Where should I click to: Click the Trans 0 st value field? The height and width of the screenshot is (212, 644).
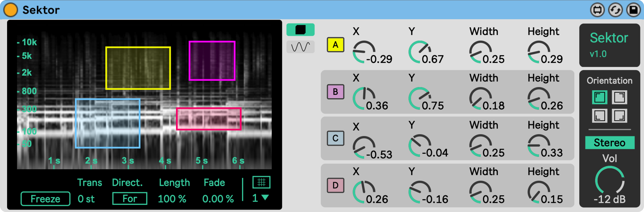pos(86,199)
